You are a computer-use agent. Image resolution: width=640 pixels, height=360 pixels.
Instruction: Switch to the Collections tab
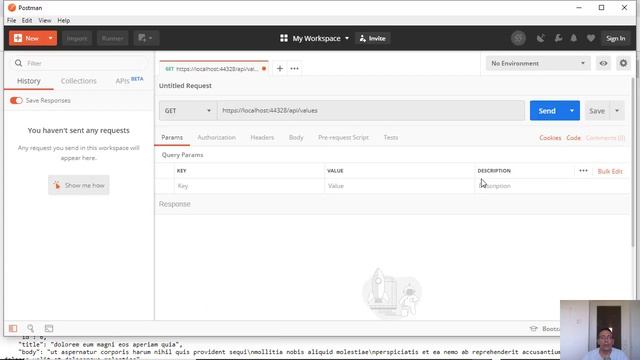click(x=78, y=81)
